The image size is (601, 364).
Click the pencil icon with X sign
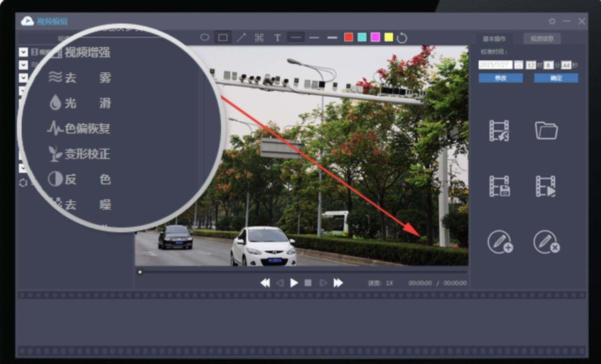coord(546,242)
